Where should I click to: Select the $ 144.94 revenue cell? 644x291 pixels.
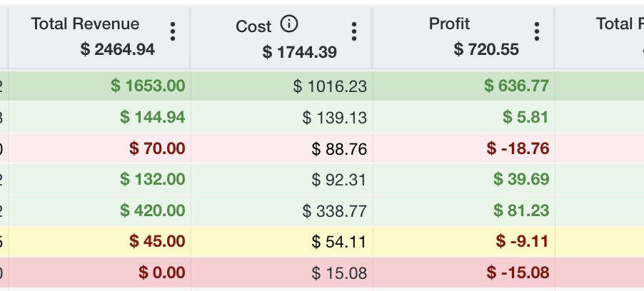coord(99,117)
